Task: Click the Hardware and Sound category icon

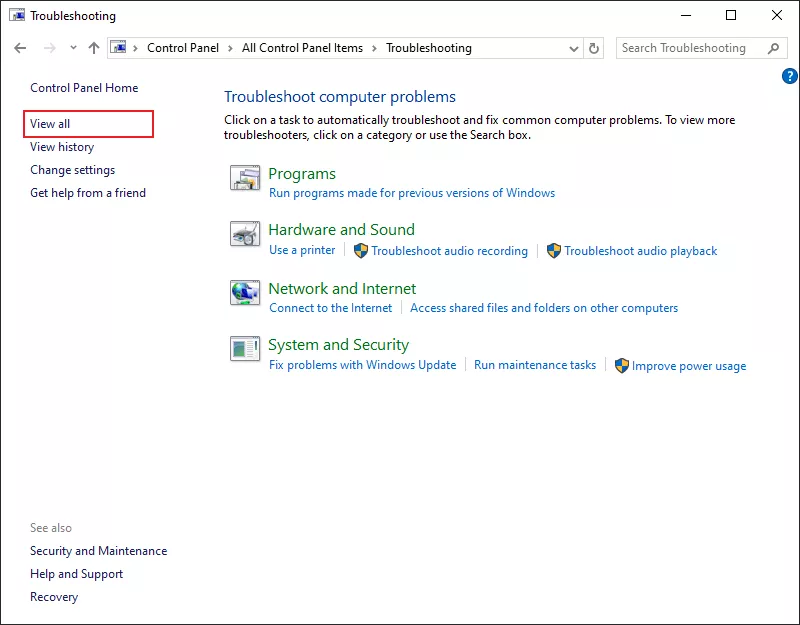Action: point(245,234)
